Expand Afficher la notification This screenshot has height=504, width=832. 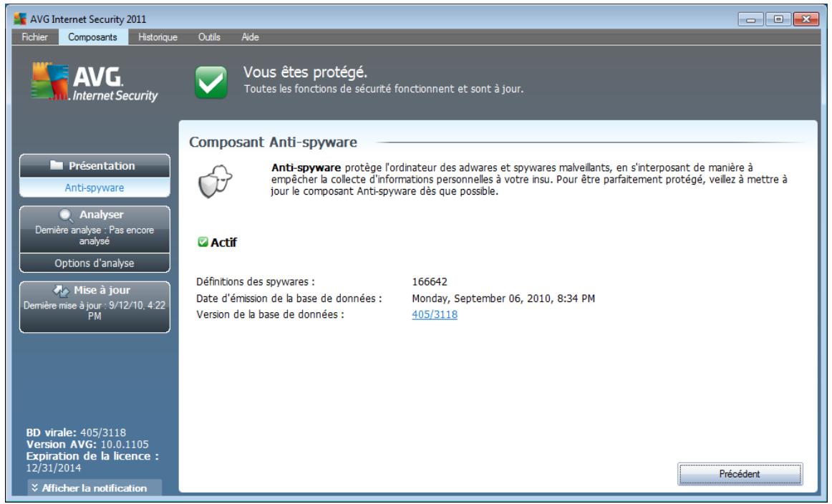[95, 488]
